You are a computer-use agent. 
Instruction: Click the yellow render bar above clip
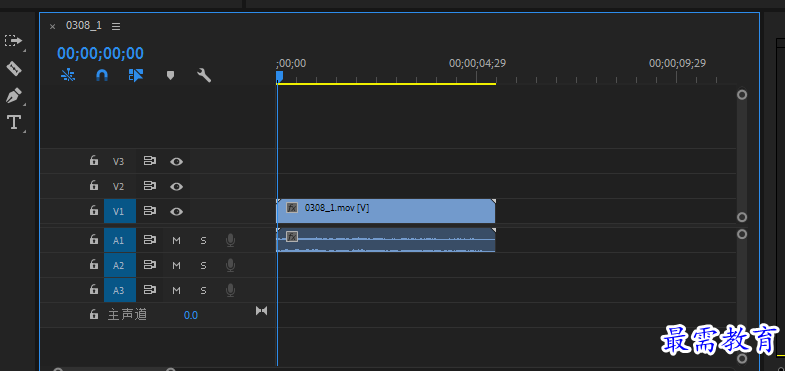pos(386,84)
